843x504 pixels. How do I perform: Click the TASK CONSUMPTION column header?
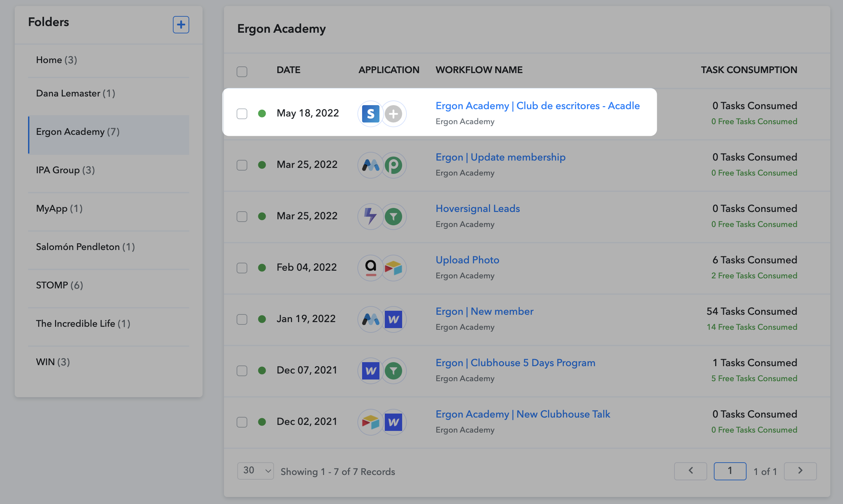click(749, 70)
